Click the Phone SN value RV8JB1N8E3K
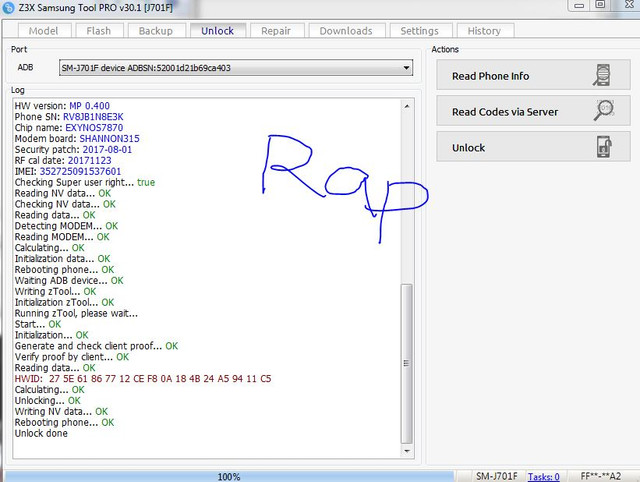The width and height of the screenshot is (640, 482). pyautogui.click(x=93, y=117)
